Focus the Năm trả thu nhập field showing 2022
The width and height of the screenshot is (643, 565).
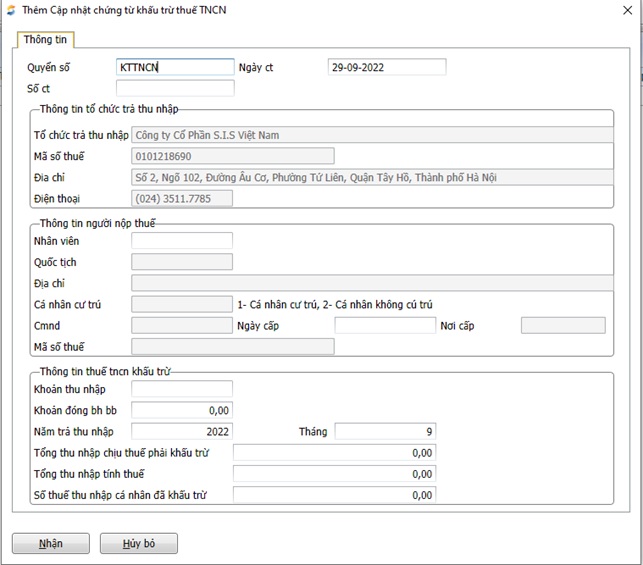click(x=182, y=431)
